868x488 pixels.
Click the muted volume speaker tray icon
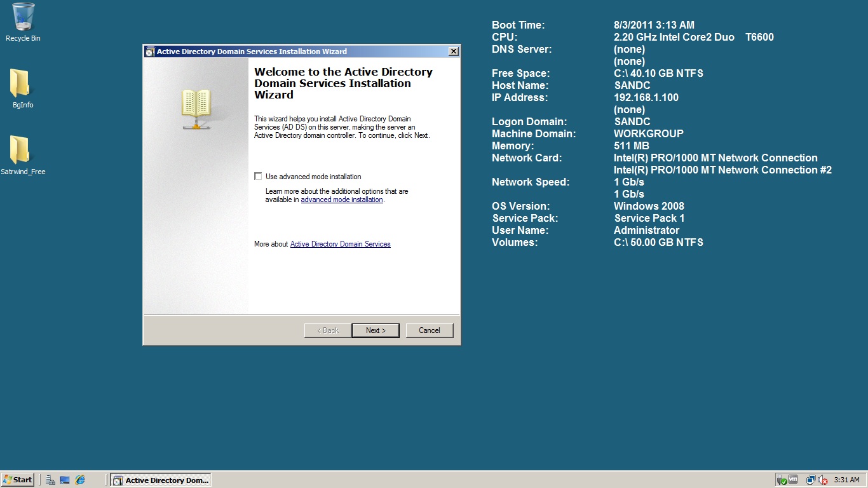tap(823, 480)
